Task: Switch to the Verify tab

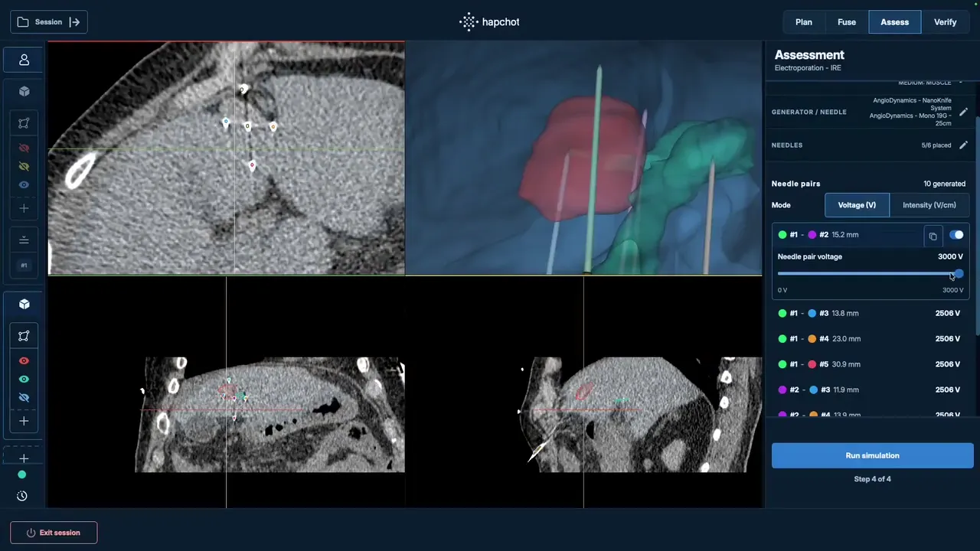Action: (946, 22)
